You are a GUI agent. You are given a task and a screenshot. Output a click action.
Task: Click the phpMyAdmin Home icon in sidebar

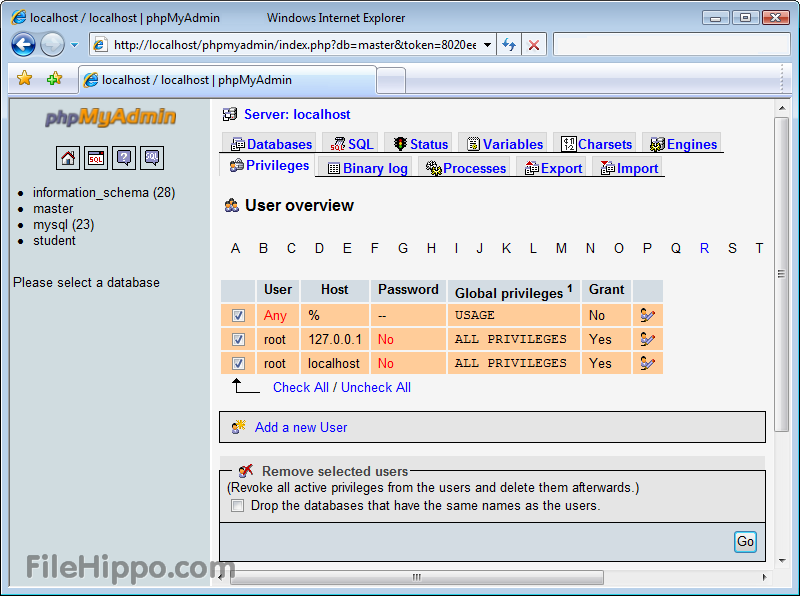pyautogui.click(x=68, y=158)
